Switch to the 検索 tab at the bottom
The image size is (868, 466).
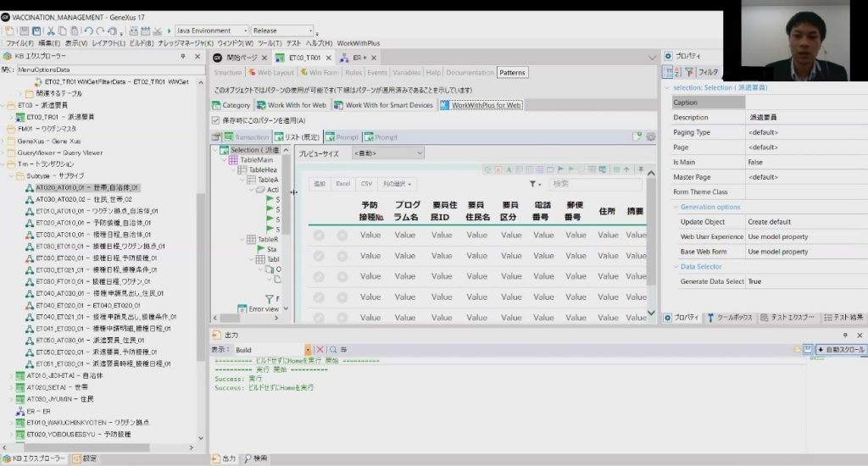tap(256, 459)
